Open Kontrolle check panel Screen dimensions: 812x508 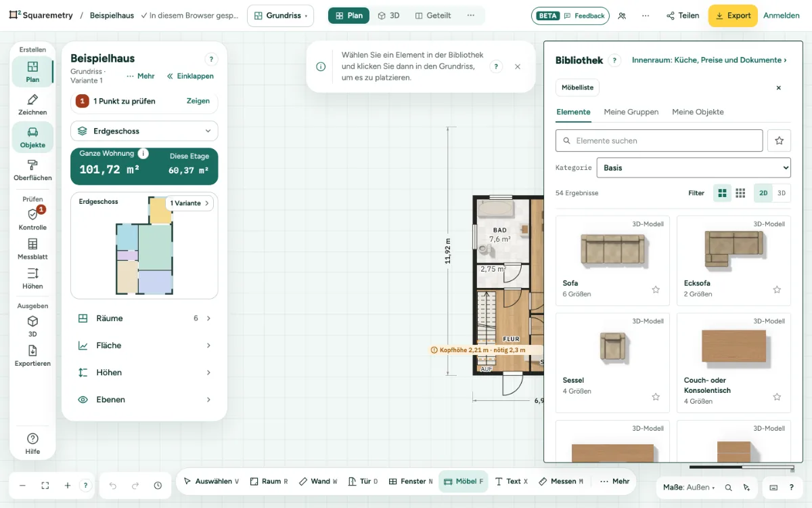(32, 219)
